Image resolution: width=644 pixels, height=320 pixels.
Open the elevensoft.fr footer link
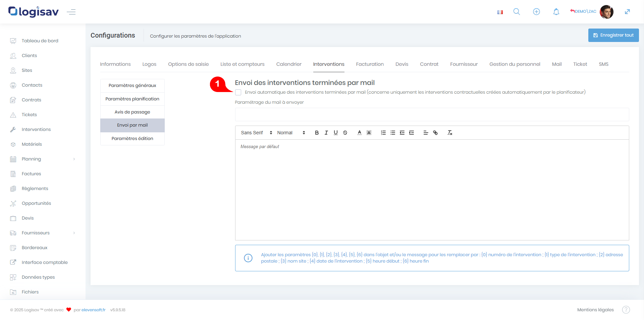point(93,310)
